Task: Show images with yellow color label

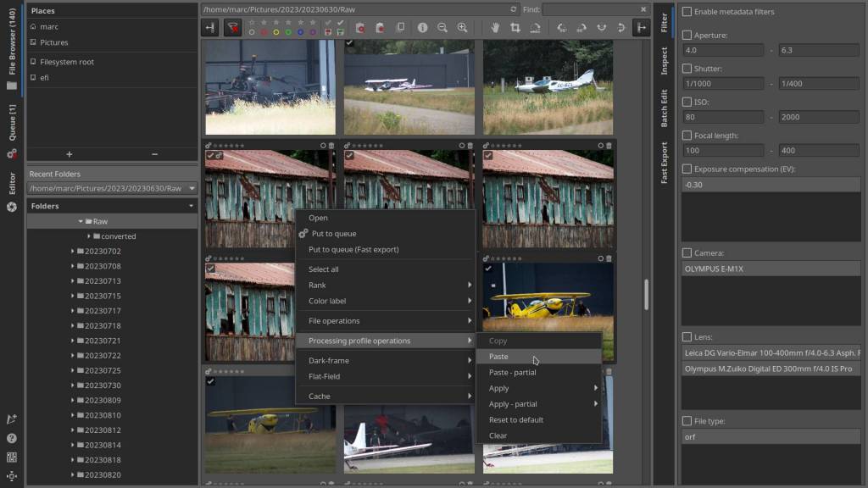Action: click(276, 33)
